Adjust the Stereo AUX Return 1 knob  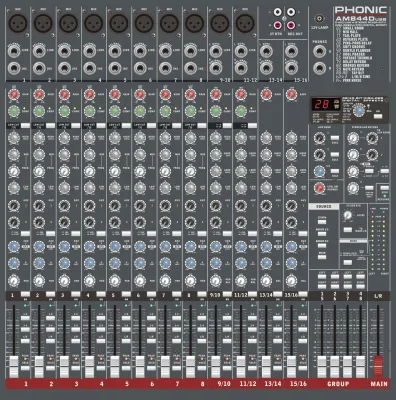[353, 137]
